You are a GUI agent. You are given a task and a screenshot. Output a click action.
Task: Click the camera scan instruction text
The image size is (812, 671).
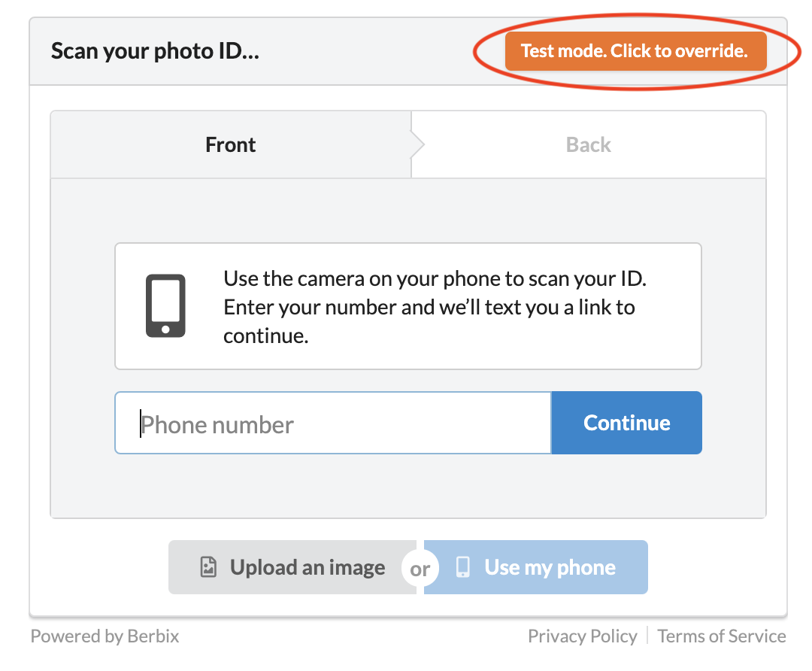coord(435,307)
